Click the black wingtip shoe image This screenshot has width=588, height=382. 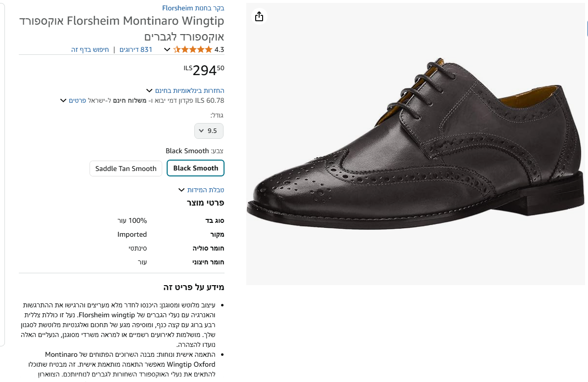pyautogui.click(x=416, y=143)
